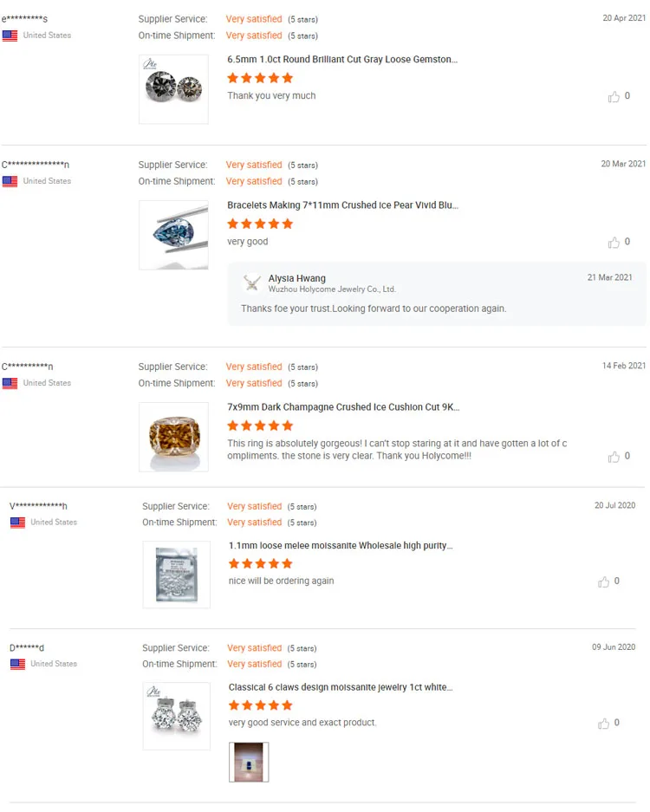Click the US flag beside reviewer e*********s

click(x=10, y=36)
